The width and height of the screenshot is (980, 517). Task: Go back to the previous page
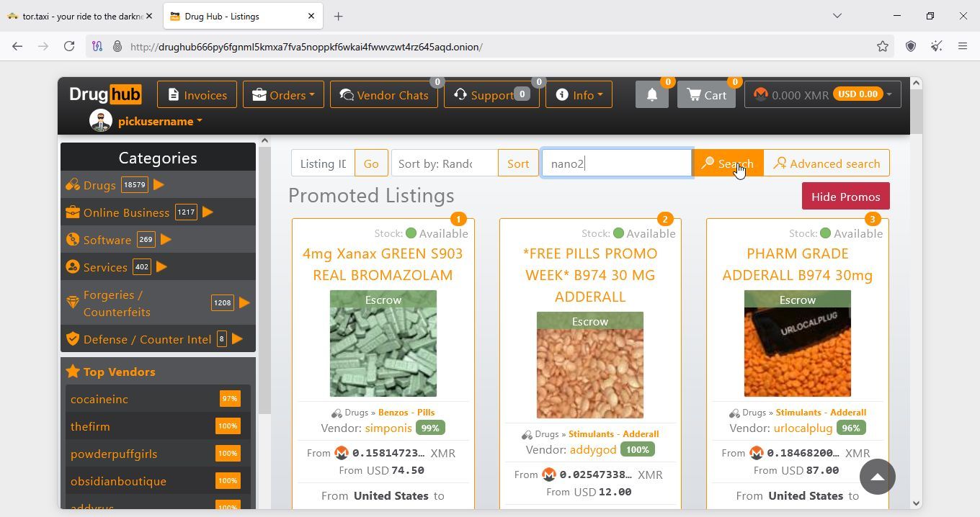[x=17, y=47]
